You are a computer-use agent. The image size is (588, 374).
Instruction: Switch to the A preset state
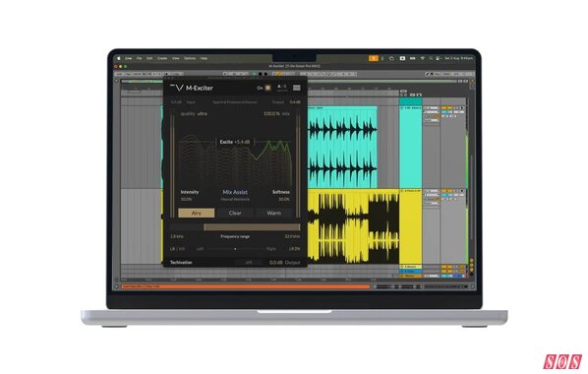point(278,87)
